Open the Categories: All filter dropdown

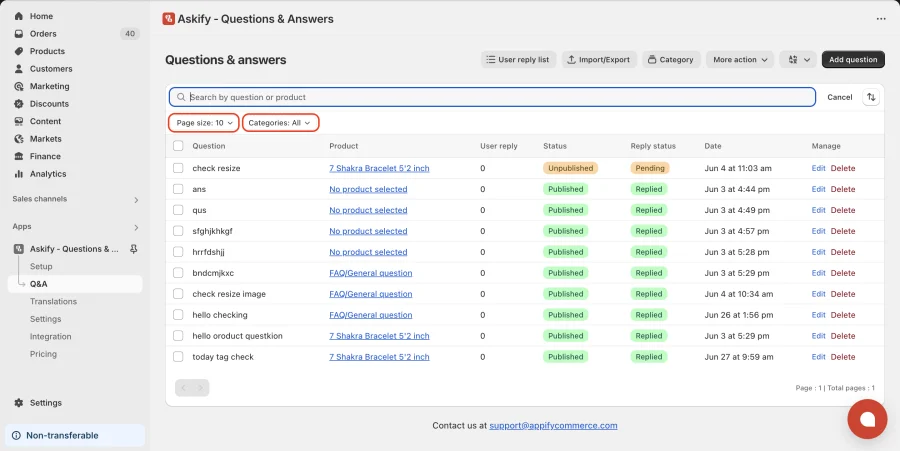[x=281, y=123]
